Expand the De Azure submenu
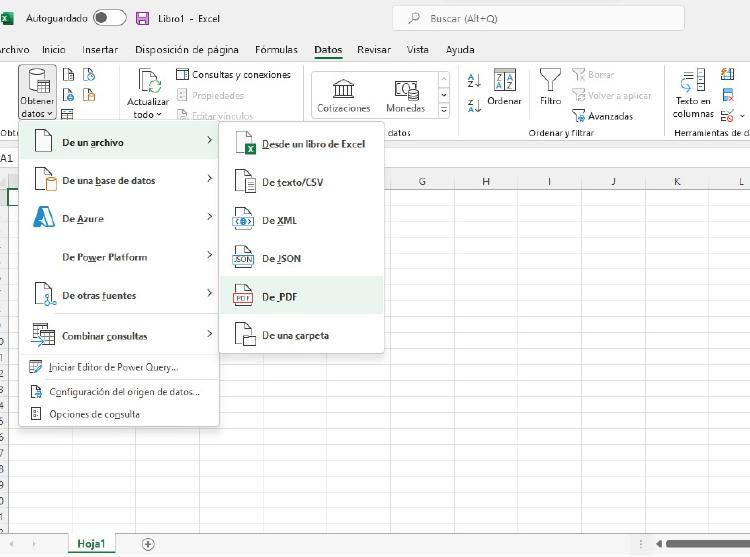This screenshot has height=557, width=750. pos(119,218)
